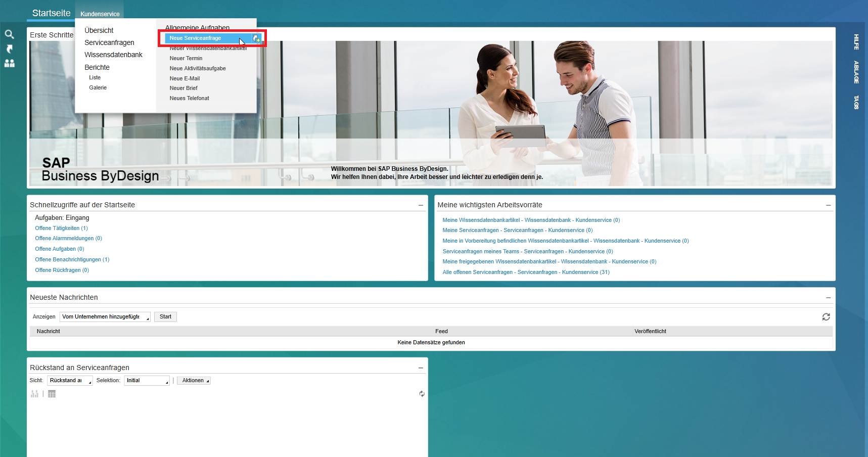Sort by the Nachricht column header
Screen dimensions: 868x457
click(48, 332)
